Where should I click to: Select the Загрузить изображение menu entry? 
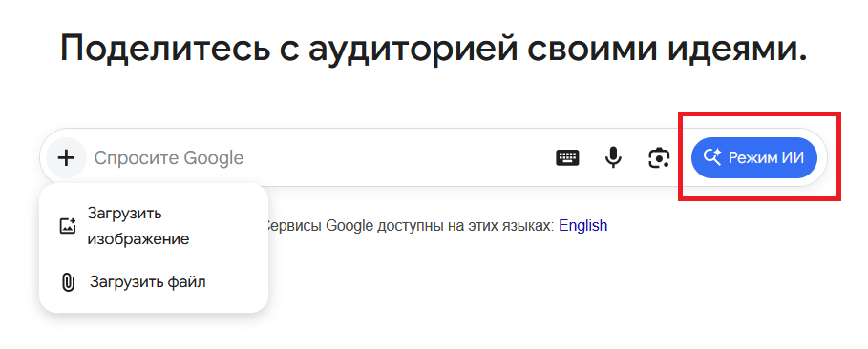154,226
